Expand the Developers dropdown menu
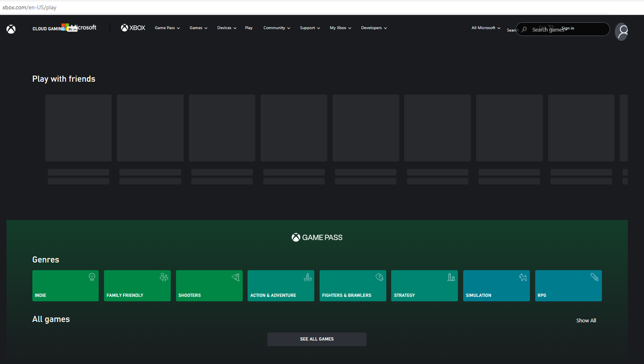The image size is (644, 364). coord(374,28)
